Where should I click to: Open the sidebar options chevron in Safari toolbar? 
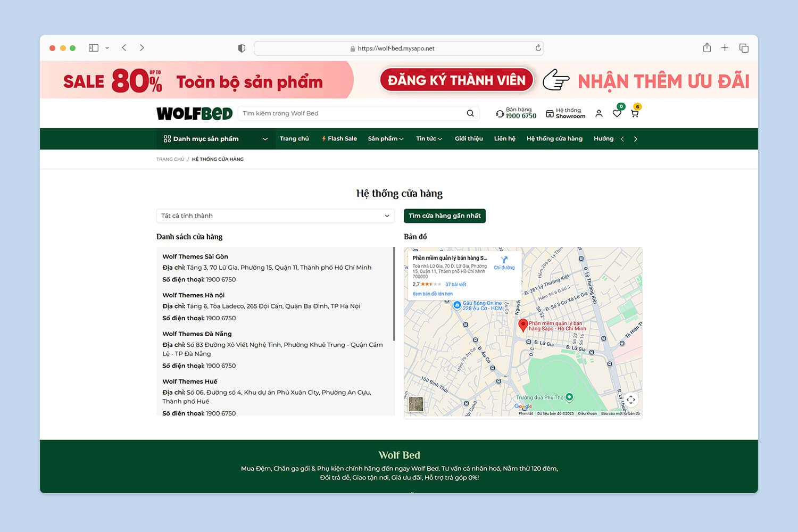coord(107,48)
